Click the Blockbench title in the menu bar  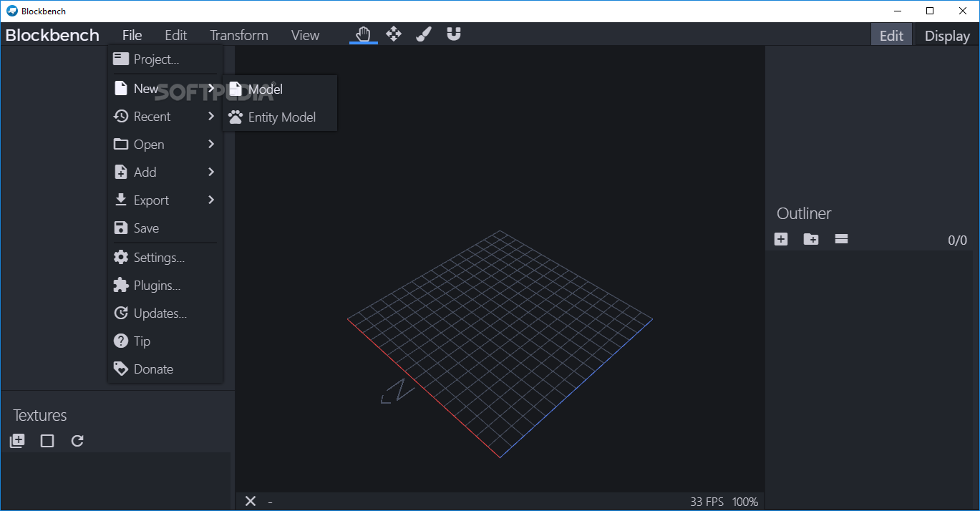point(52,35)
